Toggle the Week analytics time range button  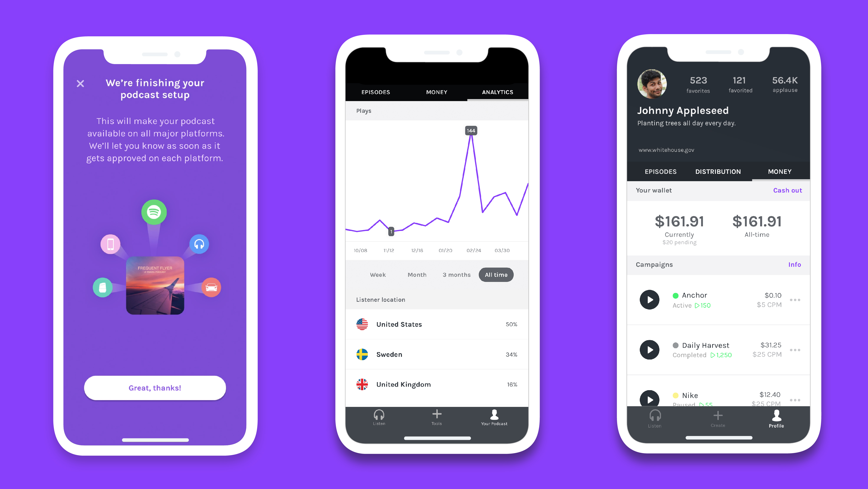pyautogui.click(x=378, y=275)
